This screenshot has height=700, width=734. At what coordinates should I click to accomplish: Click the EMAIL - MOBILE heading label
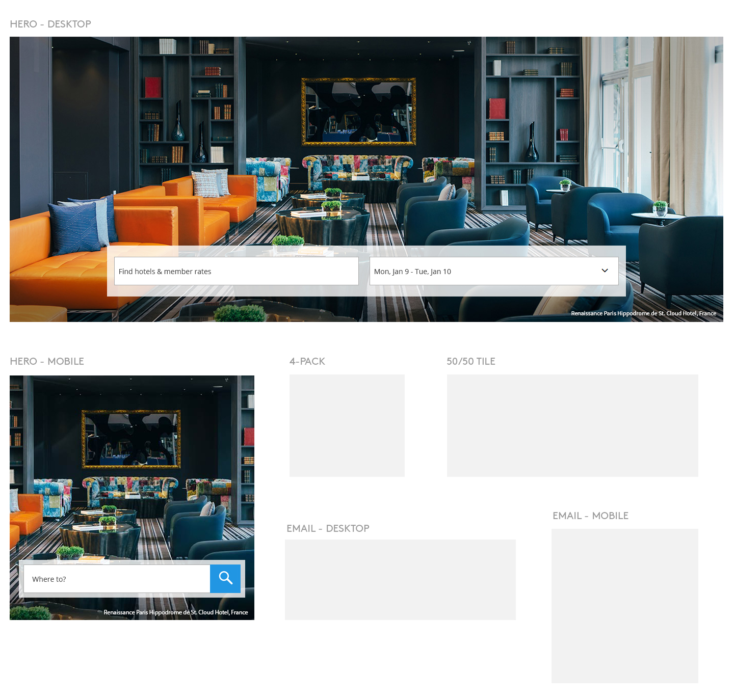coord(590,516)
